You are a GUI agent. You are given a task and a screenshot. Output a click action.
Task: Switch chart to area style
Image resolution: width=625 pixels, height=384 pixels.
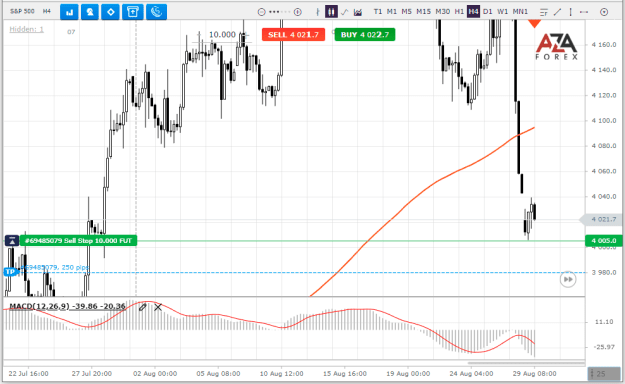pyautogui.click(x=358, y=12)
